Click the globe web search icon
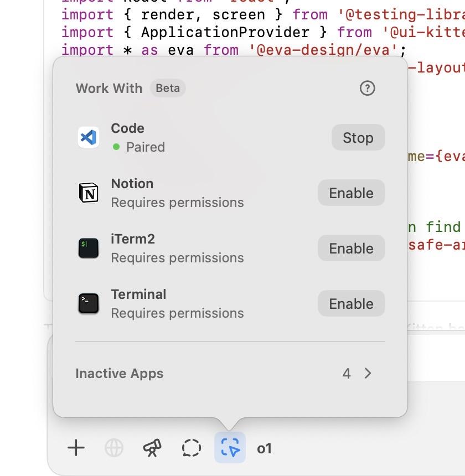465x476 pixels. [114, 448]
